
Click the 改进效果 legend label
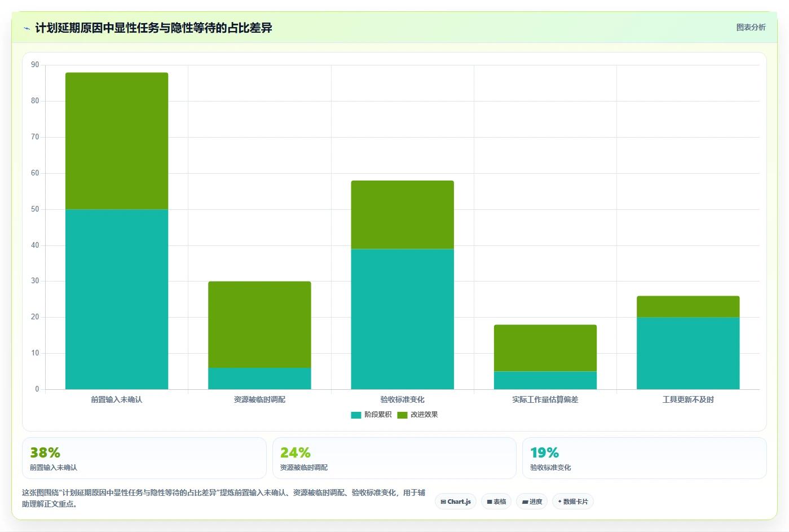tap(424, 415)
